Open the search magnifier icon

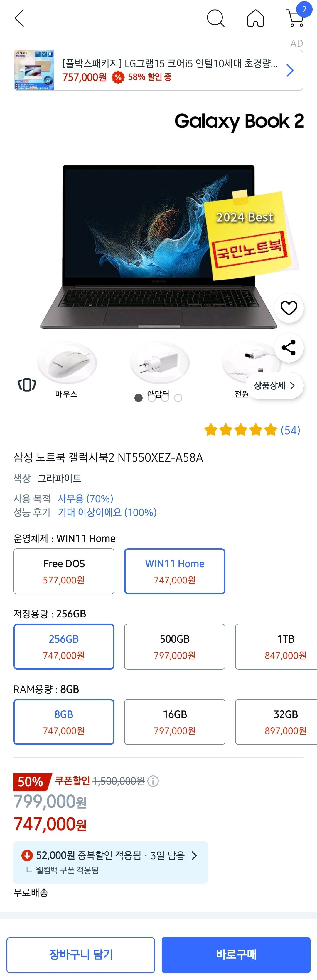[x=215, y=18]
